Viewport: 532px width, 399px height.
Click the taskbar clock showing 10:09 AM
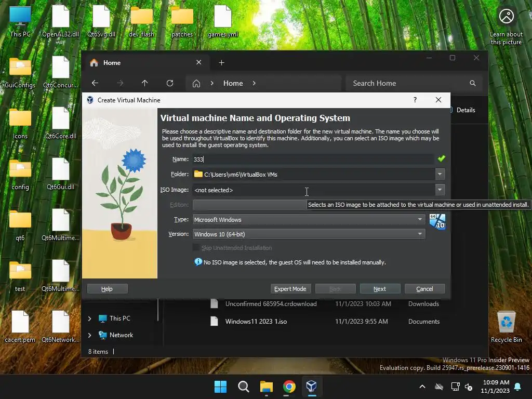point(495,387)
